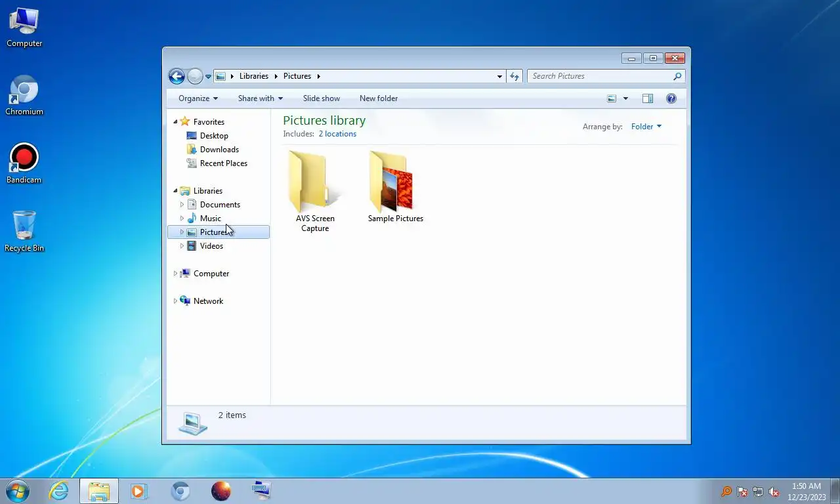This screenshot has width=840, height=504.
Task: Click the Refresh button beside address bar
Action: point(514,76)
